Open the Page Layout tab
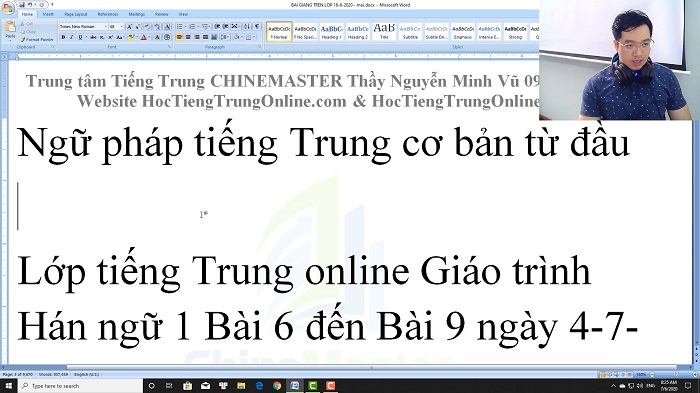 76,14
